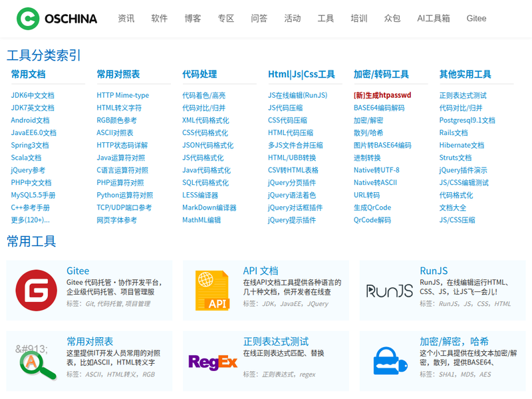
Task: Open JS在线编辑(RunJS) link
Action: click(297, 95)
